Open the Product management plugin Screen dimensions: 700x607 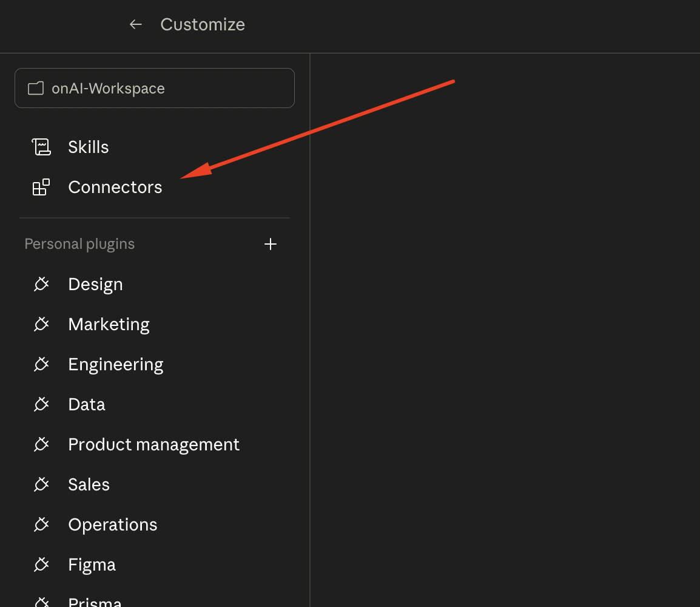(155, 444)
